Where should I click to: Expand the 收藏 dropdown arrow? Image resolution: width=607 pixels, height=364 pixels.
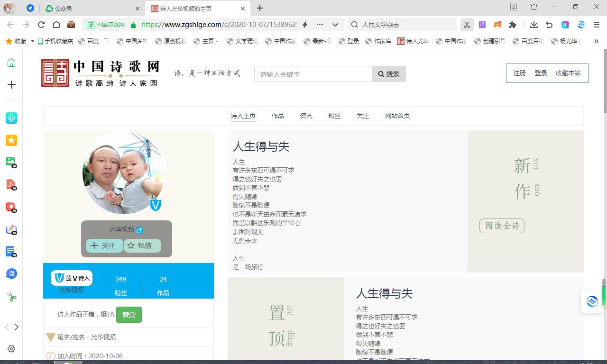pyautogui.click(x=32, y=41)
